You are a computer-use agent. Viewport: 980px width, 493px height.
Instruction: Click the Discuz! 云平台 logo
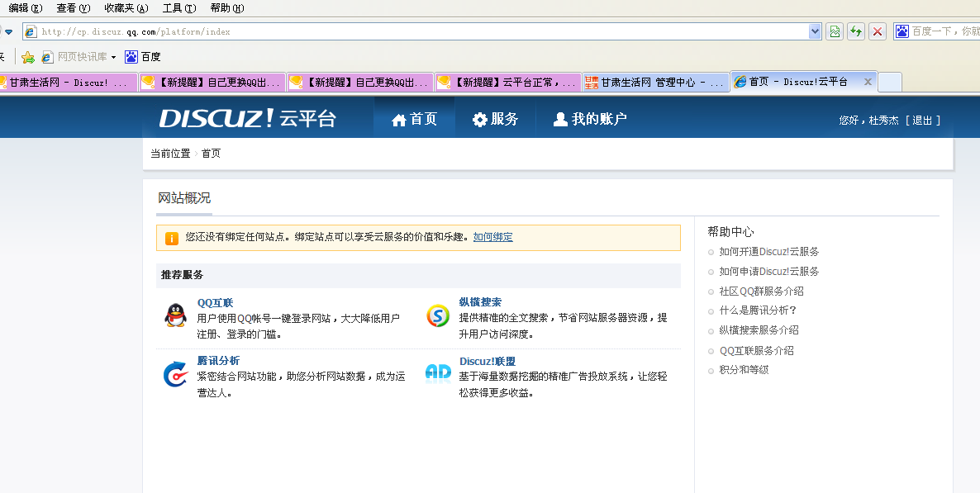click(x=248, y=118)
